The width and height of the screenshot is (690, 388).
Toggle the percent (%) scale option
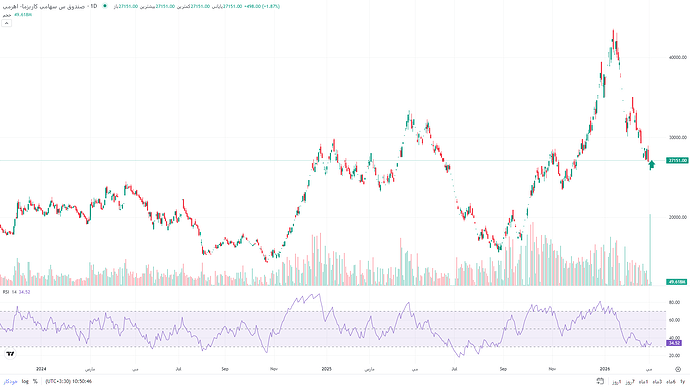35,381
